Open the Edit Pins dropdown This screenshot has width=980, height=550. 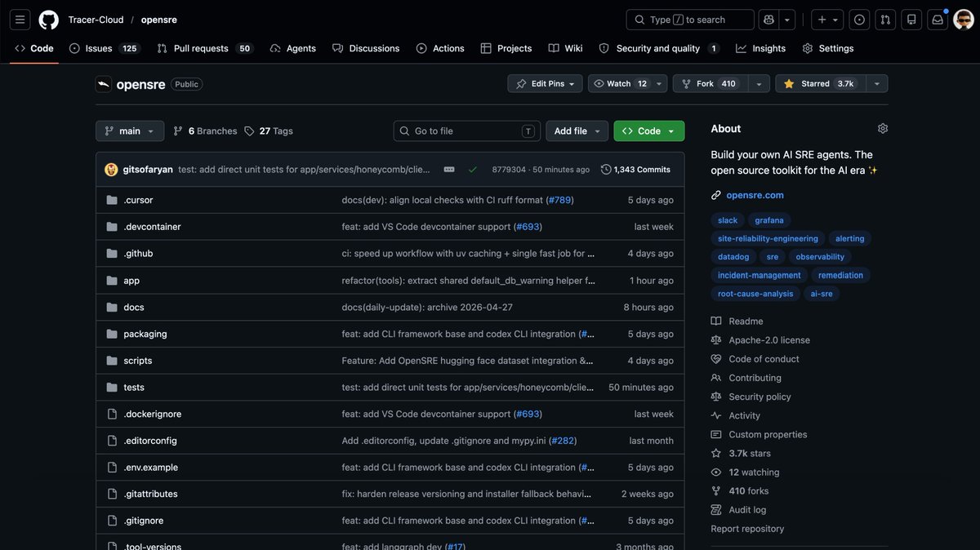tap(546, 84)
